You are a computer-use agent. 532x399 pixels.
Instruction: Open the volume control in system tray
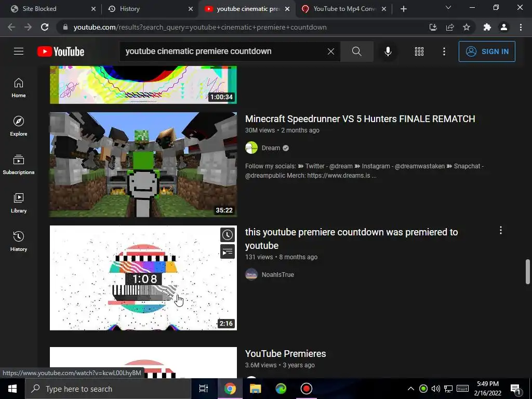(x=436, y=389)
